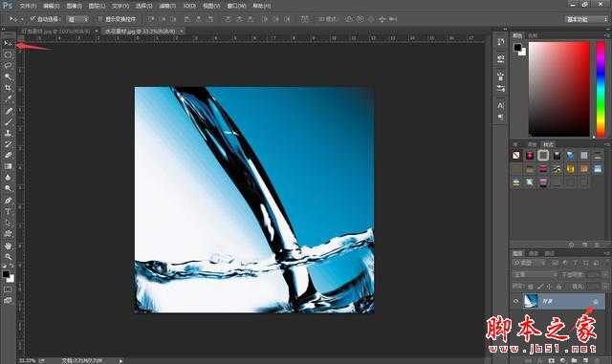
Task: Click the hue spectrum slider bar
Action: tap(601, 90)
